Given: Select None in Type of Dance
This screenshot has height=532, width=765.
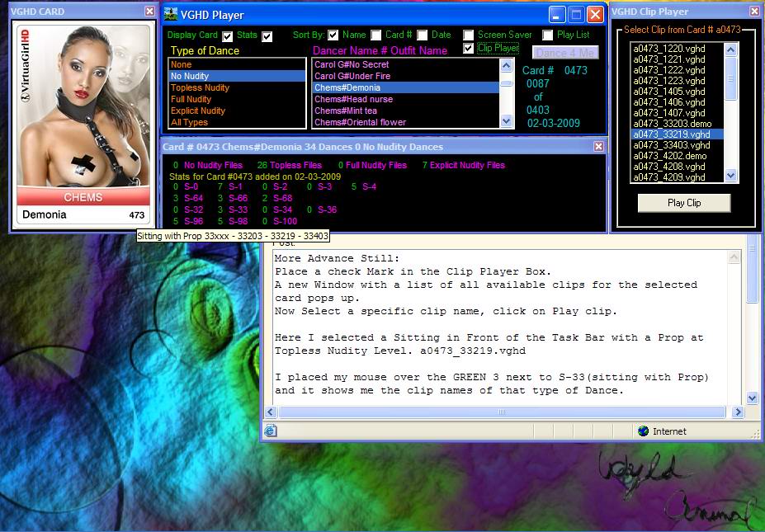Looking at the screenshot, I should pos(237,64).
